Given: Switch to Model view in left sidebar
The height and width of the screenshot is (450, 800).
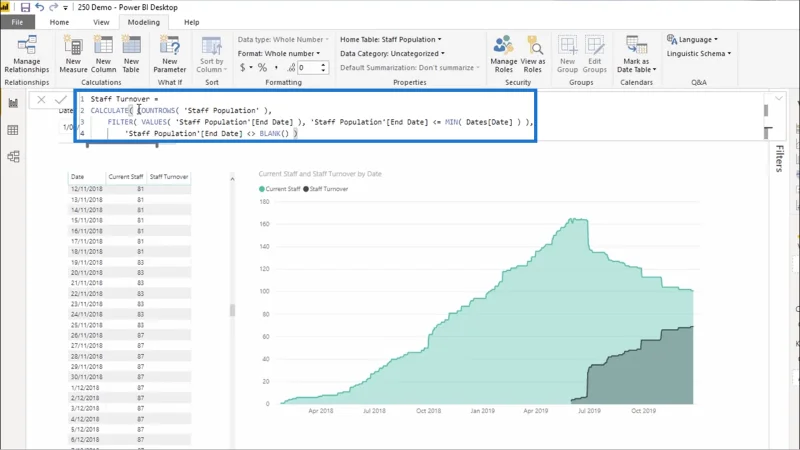Looking at the screenshot, I should click(13, 157).
